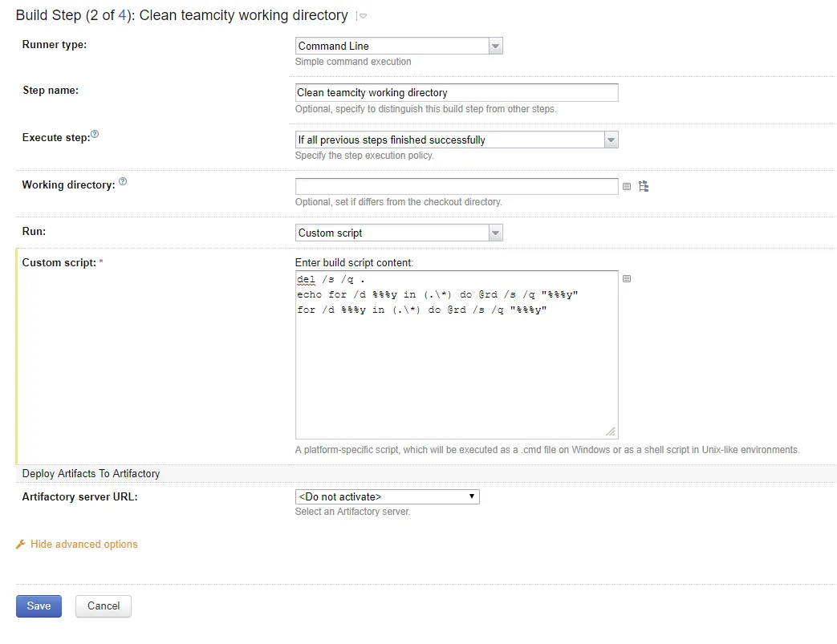837x644 pixels.
Task: Click the Cancel button
Action: (104, 606)
